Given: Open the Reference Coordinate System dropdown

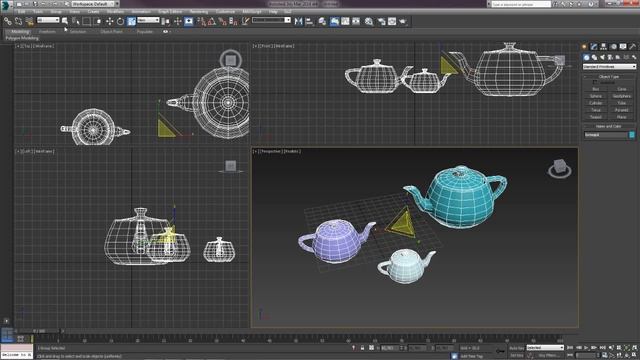Looking at the screenshot, I should [148, 20].
